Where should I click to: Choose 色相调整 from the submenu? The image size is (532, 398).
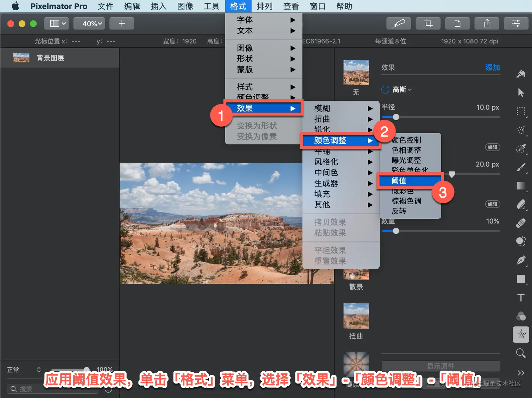[410, 150]
